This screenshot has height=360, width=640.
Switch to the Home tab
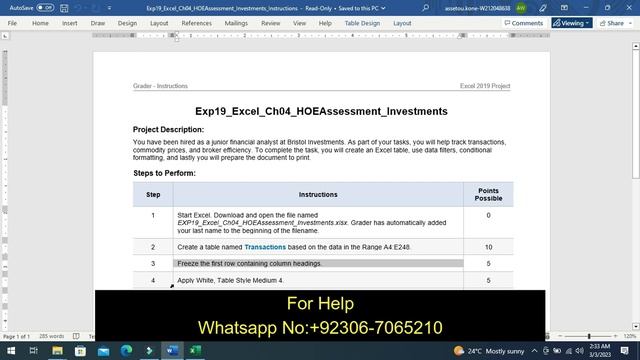40,23
